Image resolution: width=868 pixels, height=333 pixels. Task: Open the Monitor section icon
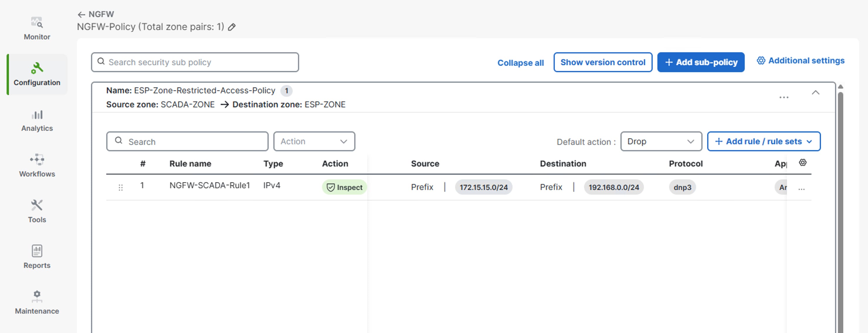pos(37,22)
